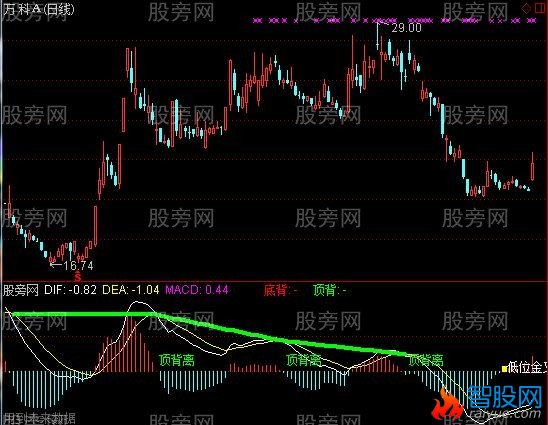Viewport: 548px width, 425px height.
Task: Click the red diamond icon at chart corner
Action: click(x=526, y=9)
